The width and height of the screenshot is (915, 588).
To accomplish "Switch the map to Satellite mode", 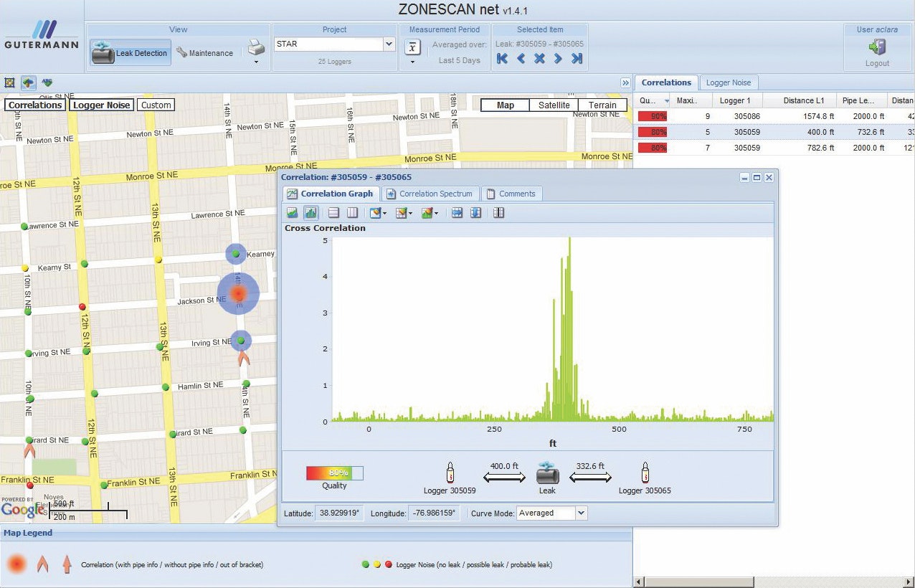I will tap(554, 105).
